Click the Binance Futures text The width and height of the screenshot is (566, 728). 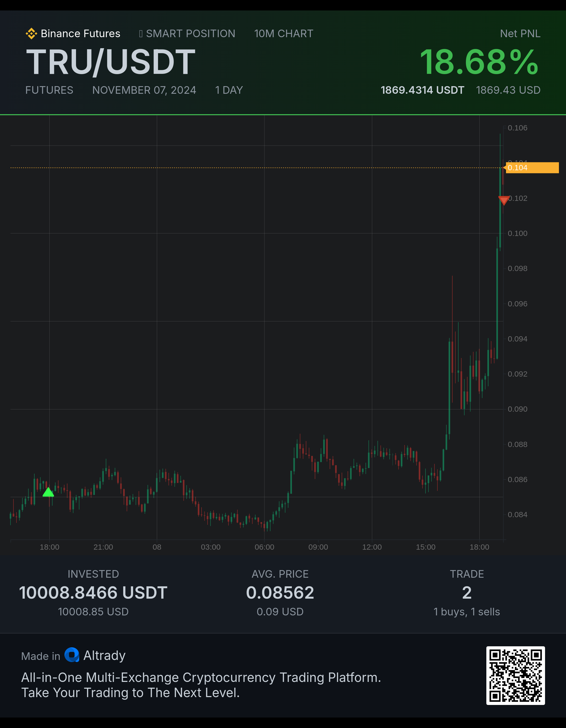click(x=80, y=34)
